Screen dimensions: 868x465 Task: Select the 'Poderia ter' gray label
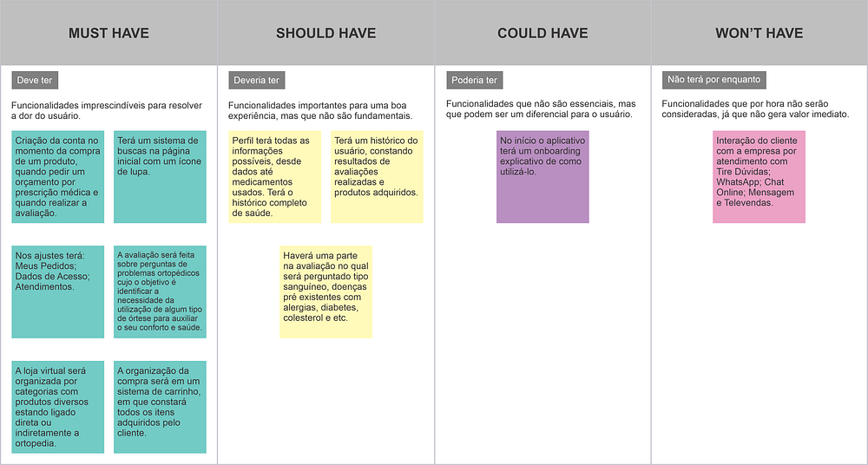point(475,81)
